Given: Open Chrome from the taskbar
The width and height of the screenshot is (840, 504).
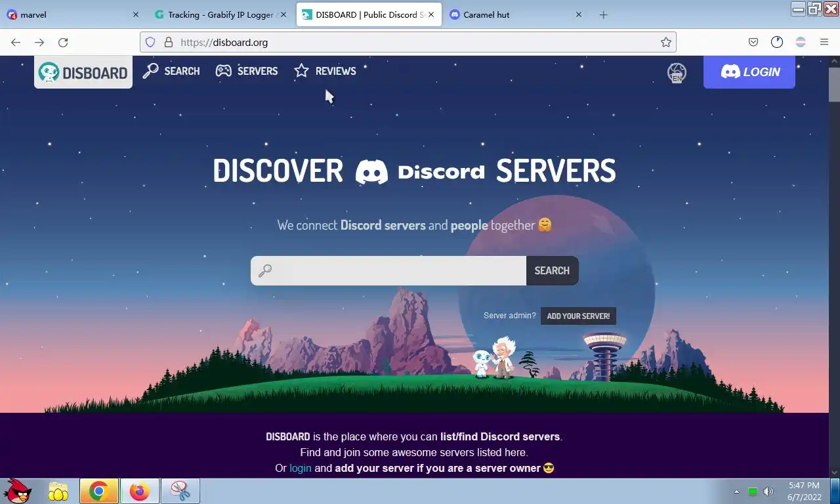Looking at the screenshot, I should tap(99, 491).
